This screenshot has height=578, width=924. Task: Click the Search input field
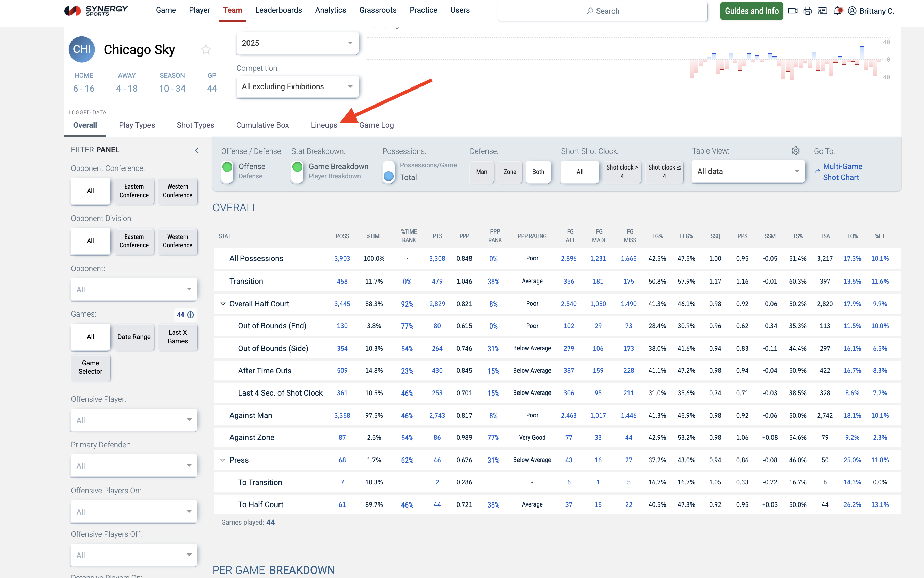(603, 11)
